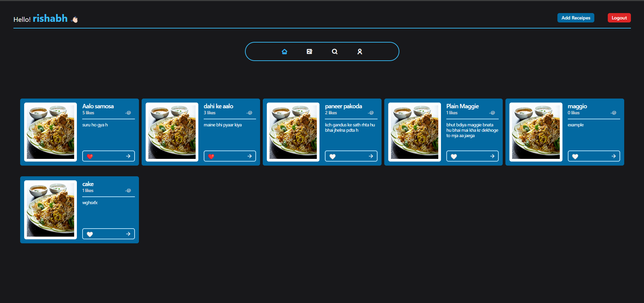Toggle the heart on dahi ke aalo

tap(211, 157)
